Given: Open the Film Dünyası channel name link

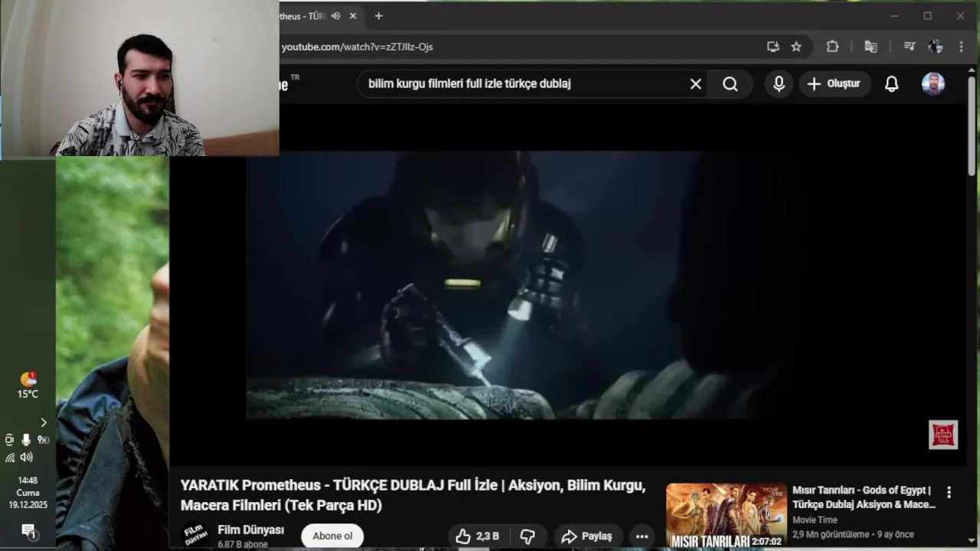Looking at the screenshot, I should [x=251, y=530].
